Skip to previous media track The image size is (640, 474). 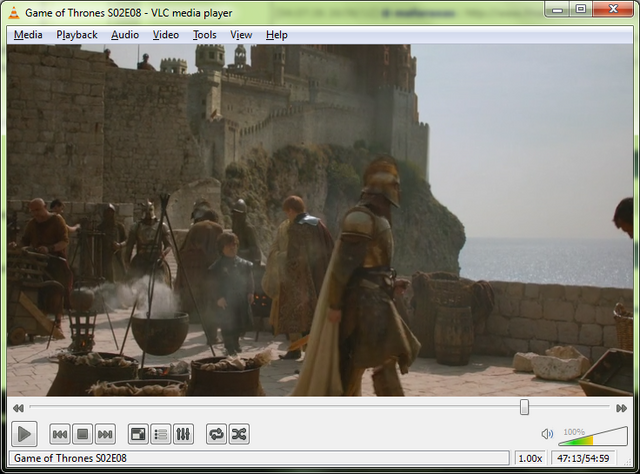(x=60, y=434)
